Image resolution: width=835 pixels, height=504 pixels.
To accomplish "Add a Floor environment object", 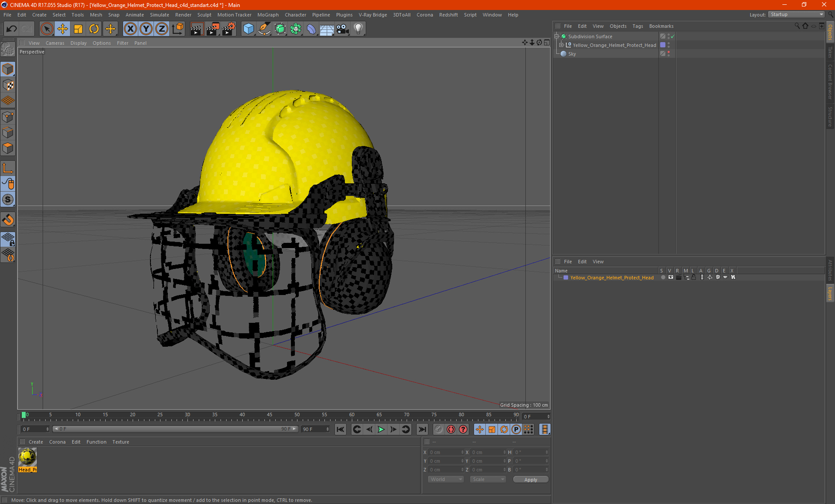I will pyautogui.click(x=327, y=29).
